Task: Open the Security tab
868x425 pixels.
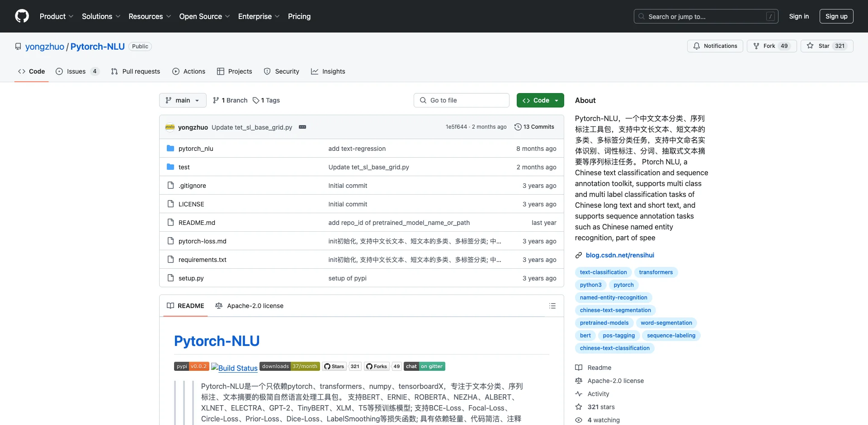Action: tap(281, 71)
